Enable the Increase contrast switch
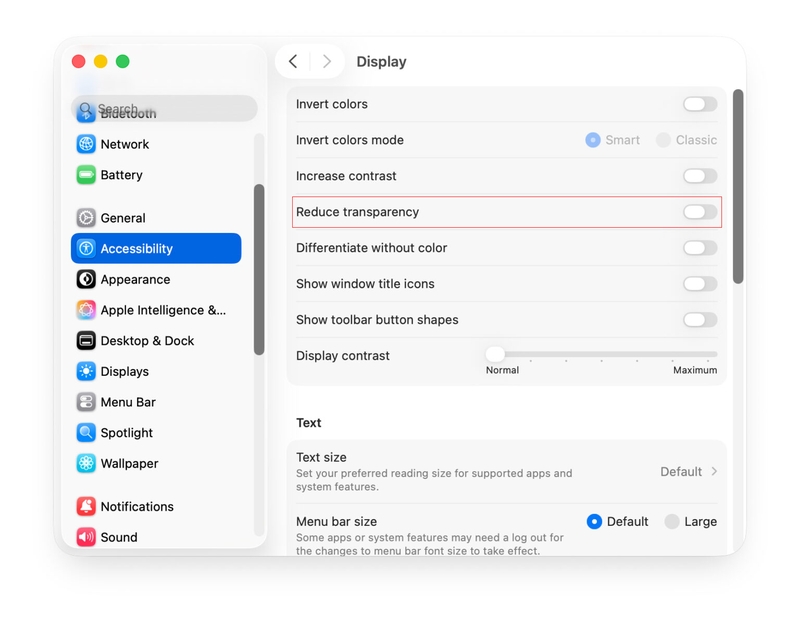The image size is (800, 627). click(700, 176)
